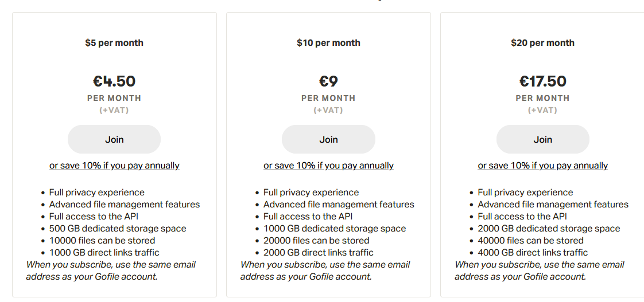The height and width of the screenshot is (302, 644).
Task: Open annual savings link under €4.50 plan
Action: point(114,166)
